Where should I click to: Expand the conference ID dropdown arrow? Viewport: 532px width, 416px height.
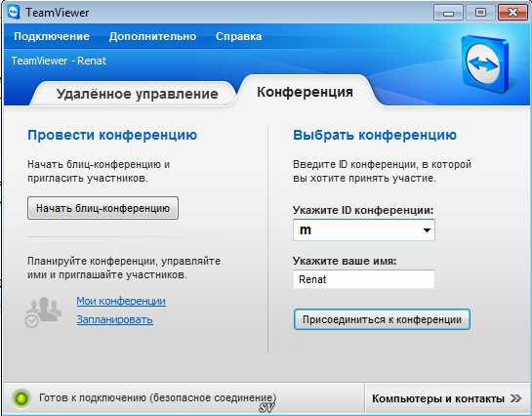[x=427, y=230]
